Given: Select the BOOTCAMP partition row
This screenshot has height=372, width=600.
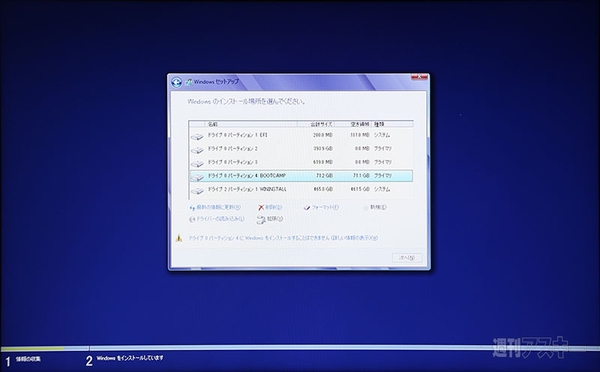Looking at the screenshot, I should tap(301, 176).
